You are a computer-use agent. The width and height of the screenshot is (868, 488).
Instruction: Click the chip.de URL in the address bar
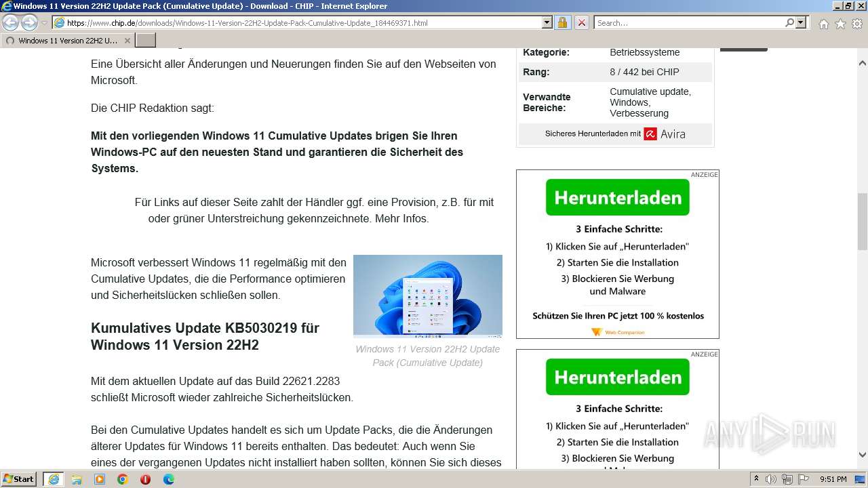tap(247, 23)
